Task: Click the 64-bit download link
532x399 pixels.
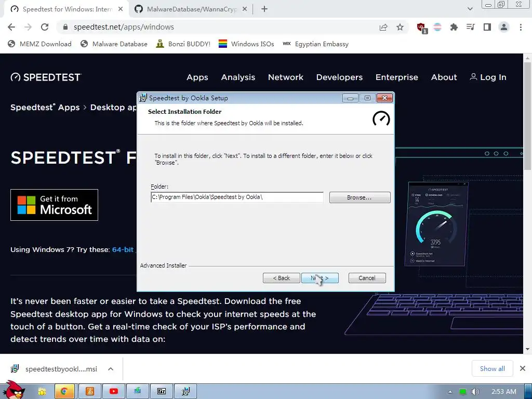Action: (x=123, y=250)
